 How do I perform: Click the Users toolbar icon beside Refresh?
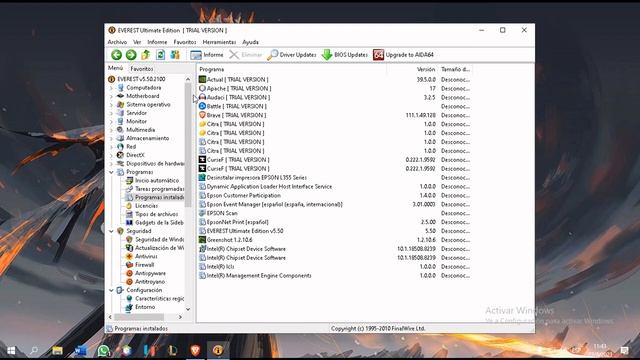(175, 55)
